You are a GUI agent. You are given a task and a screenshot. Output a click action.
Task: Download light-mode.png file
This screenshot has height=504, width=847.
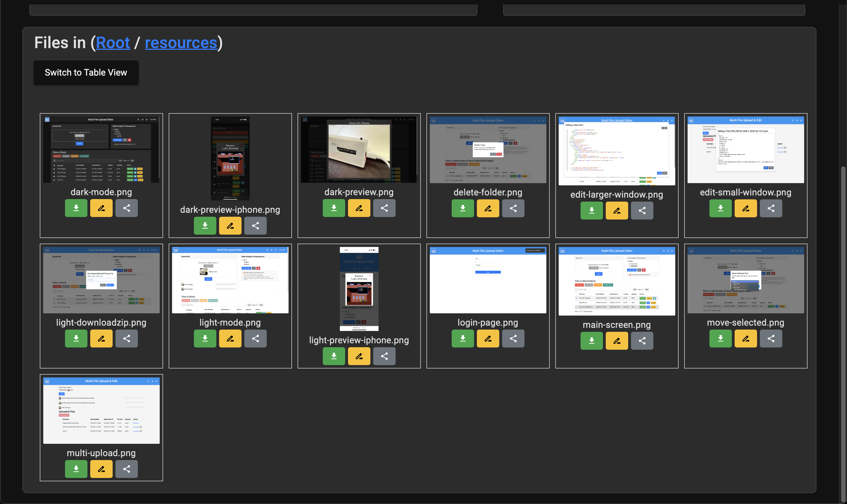(205, 338)
